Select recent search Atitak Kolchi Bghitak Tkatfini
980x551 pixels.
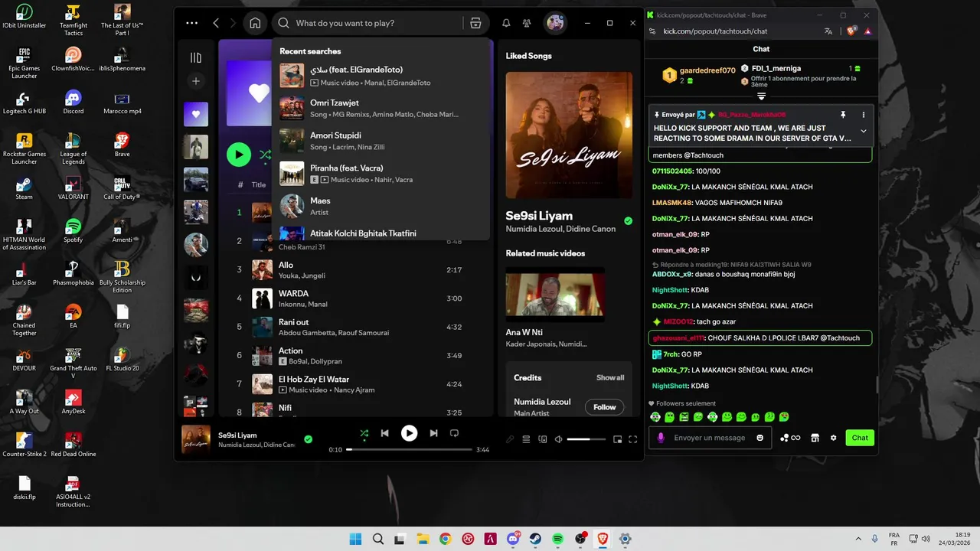click(380, 233)
